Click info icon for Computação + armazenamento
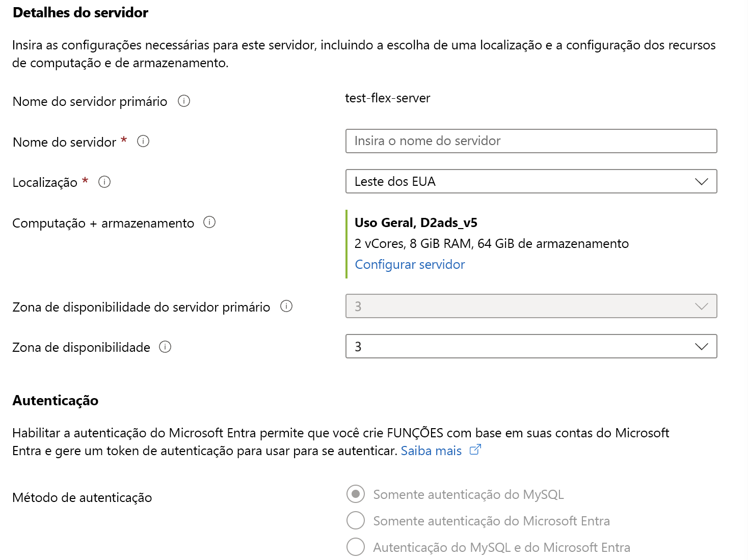 coord(209,222)
